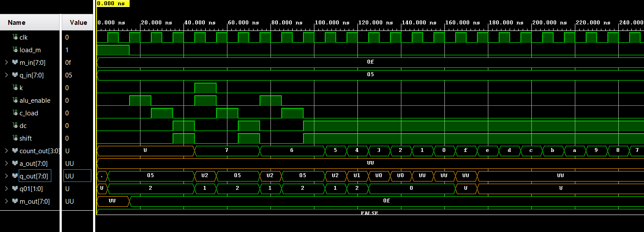Viewport: 644px width, 232px height.
Task: Click the count_out waveform segment a
Action: (x=574, y=151)
